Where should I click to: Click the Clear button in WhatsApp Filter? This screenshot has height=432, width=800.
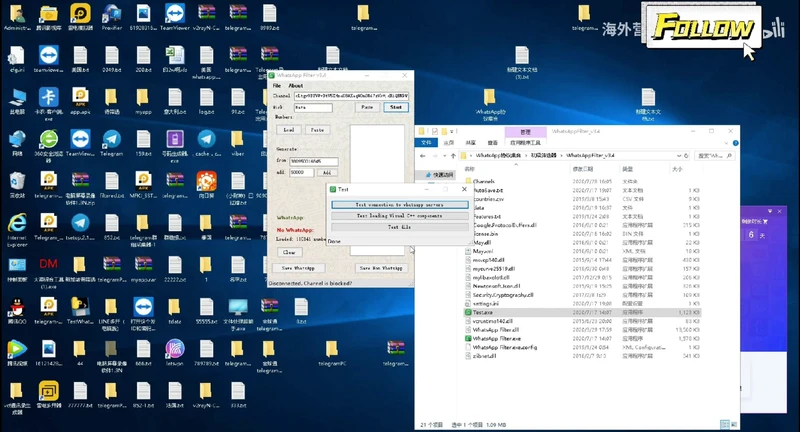tap(289, 252)
